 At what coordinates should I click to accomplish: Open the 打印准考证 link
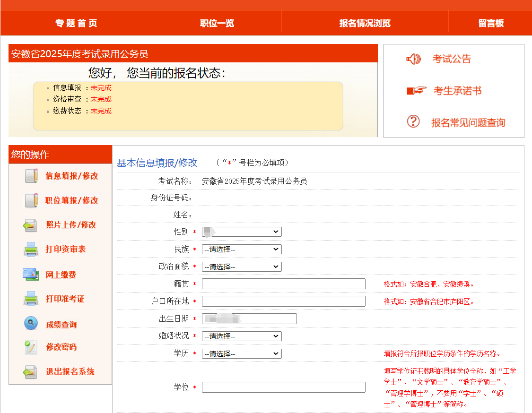coord(65,299)
